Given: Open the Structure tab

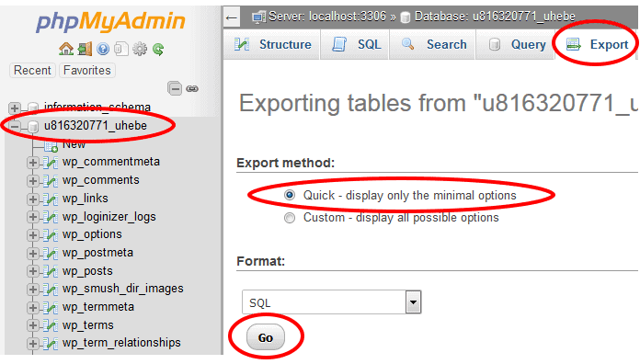Looking at the screenshot, I should coord(272,44).
